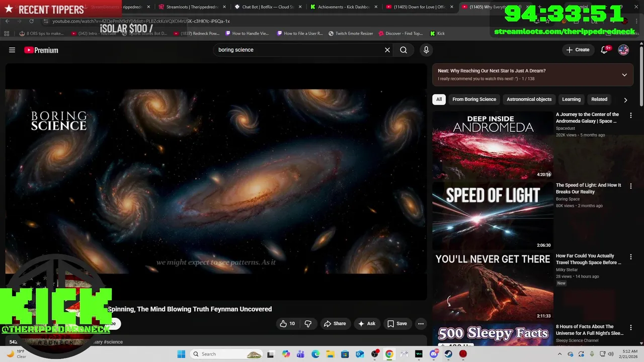Viewport: 644px width, 362px height.
Task: Open Copilot from taskbar
Action: coord(286,354)
